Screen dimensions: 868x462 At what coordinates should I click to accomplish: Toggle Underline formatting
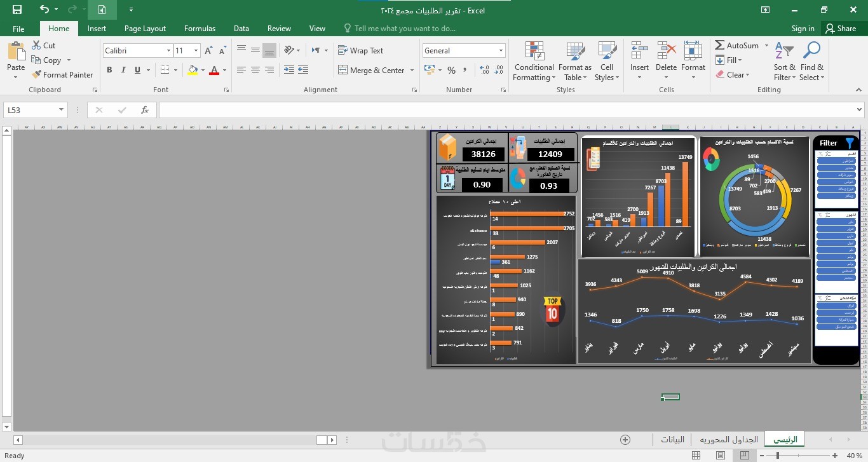[138, 70]
